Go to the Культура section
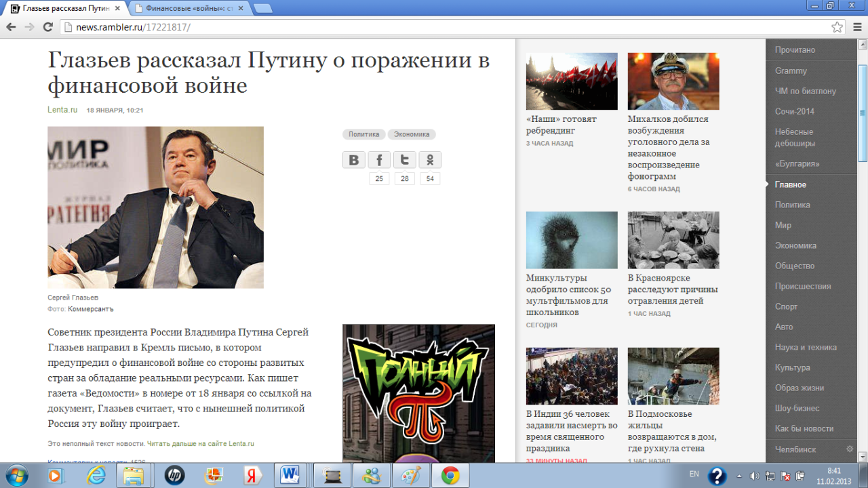The height and width of the screenshot is (488, 868). coord(793,367)
